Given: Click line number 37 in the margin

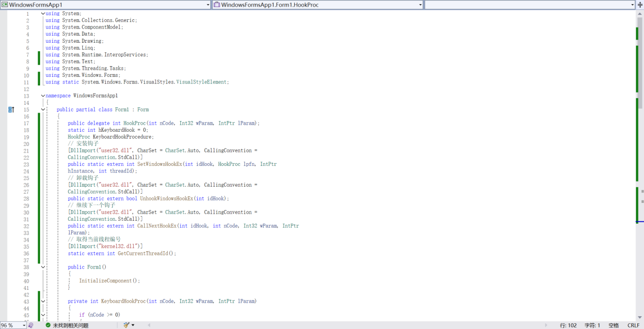Looking at the screenshot, I should tap(26, 260).
